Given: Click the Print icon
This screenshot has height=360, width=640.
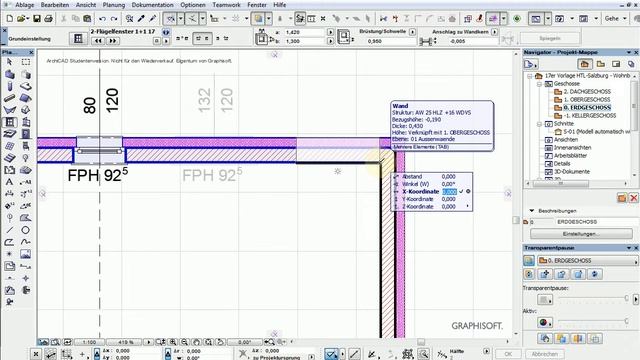Looking at the screenshot, I should pos(48,19).
